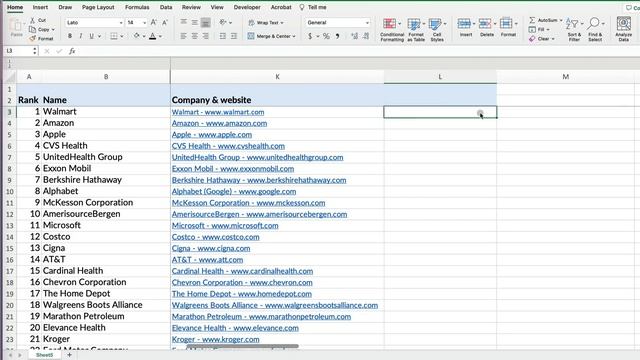Viewport: 640px width, 360px height.
Task: Increase decimal places
Action: (354, 36)
